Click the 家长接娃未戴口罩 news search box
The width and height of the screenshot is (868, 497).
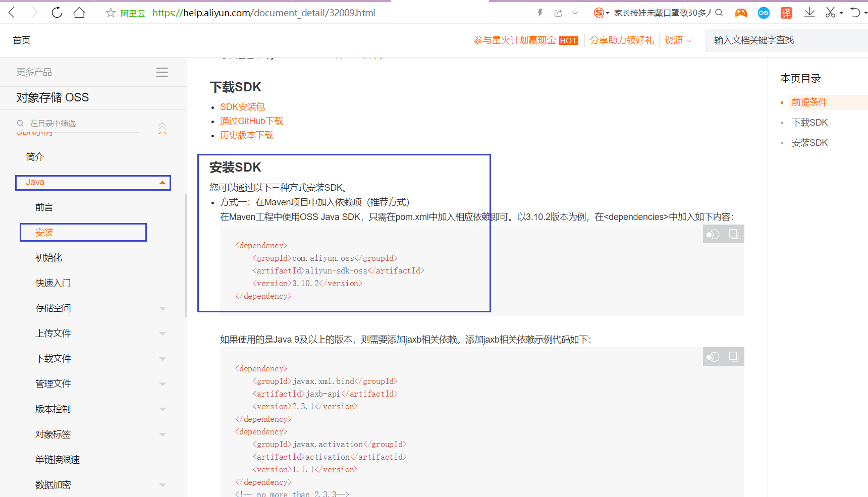[662, 13]
